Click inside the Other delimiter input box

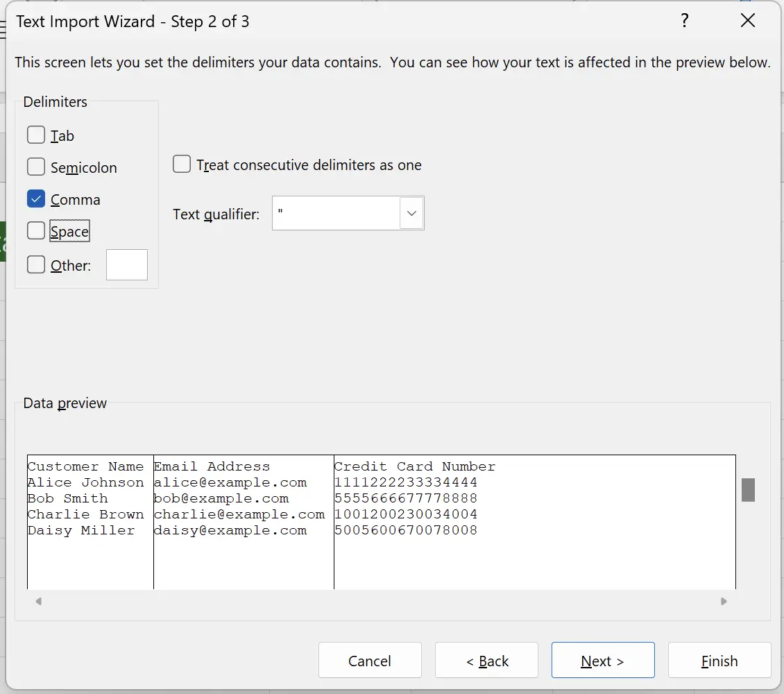coord(127,264)
